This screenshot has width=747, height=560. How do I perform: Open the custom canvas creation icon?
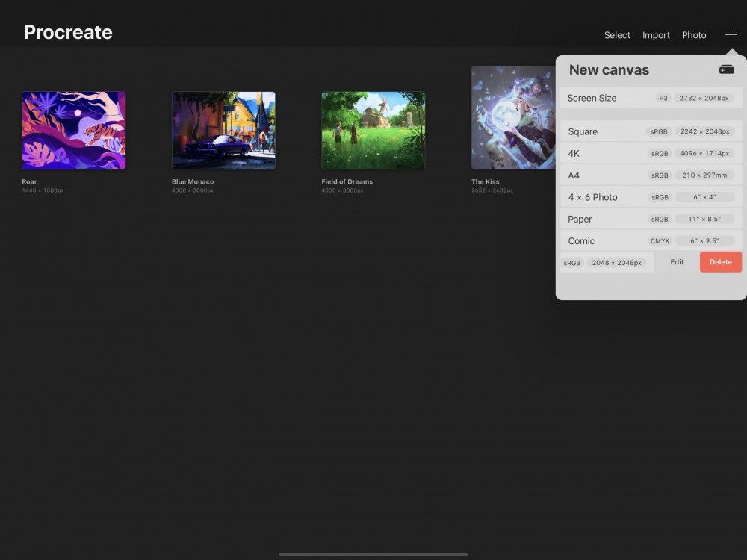point(727,69)
